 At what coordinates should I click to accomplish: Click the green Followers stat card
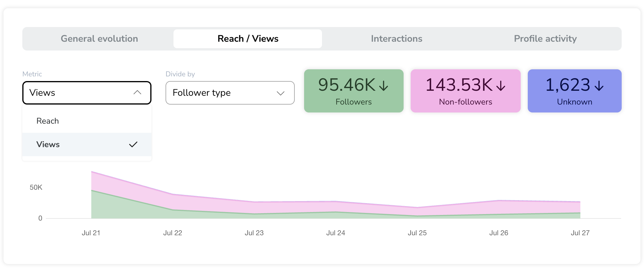[x=354, y=91]
